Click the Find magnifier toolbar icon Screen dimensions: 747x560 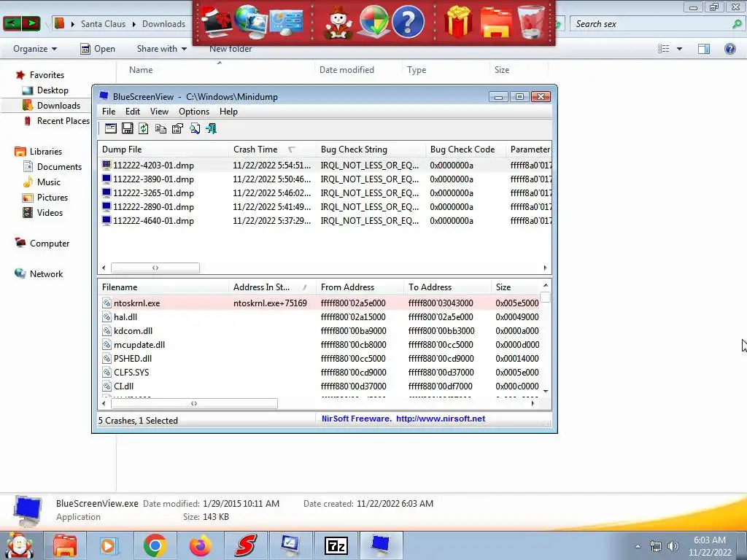pyautogui.click(x=194, y=128)
